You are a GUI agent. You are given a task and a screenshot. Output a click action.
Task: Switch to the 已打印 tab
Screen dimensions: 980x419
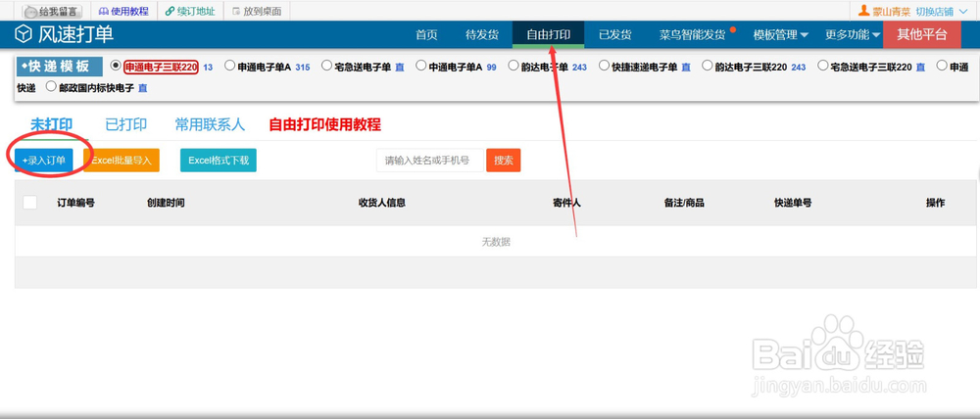tap(125, 125)
